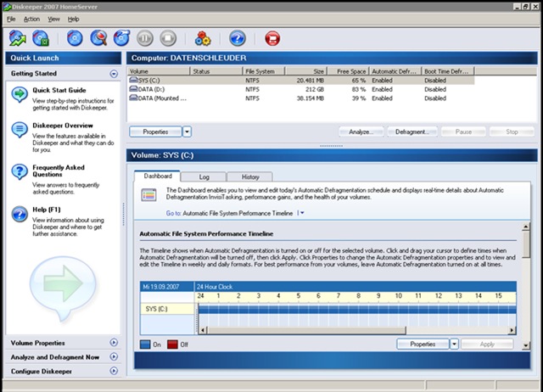The image size is (543, 392).
Task: Click the '39 %' free space cell
Action: coord(358,98)
